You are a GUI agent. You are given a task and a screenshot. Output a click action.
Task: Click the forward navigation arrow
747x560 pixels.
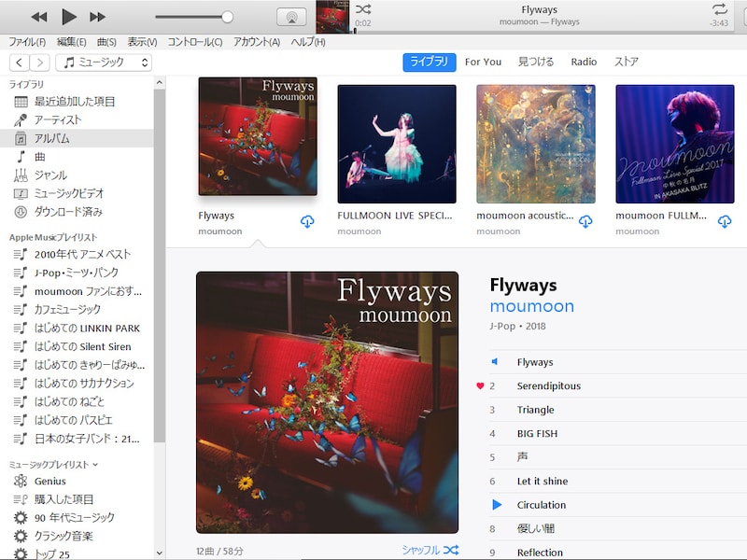tap(39, 63)
